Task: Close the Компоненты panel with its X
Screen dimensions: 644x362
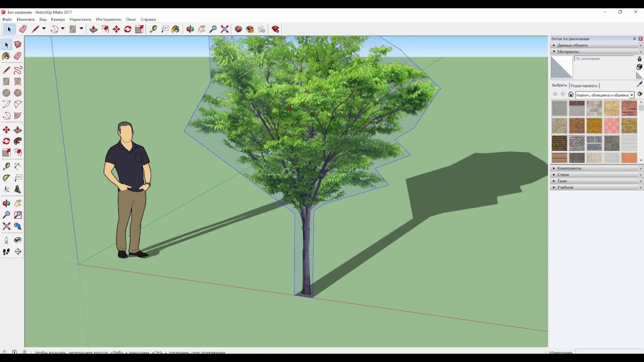Action: (640, 168)
